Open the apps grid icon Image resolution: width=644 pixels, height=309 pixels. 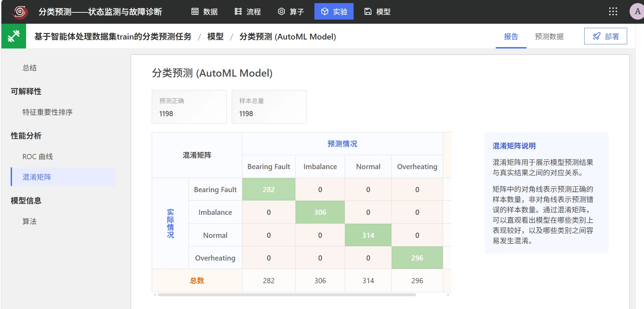pyautogui.click(x=613, y=12)
